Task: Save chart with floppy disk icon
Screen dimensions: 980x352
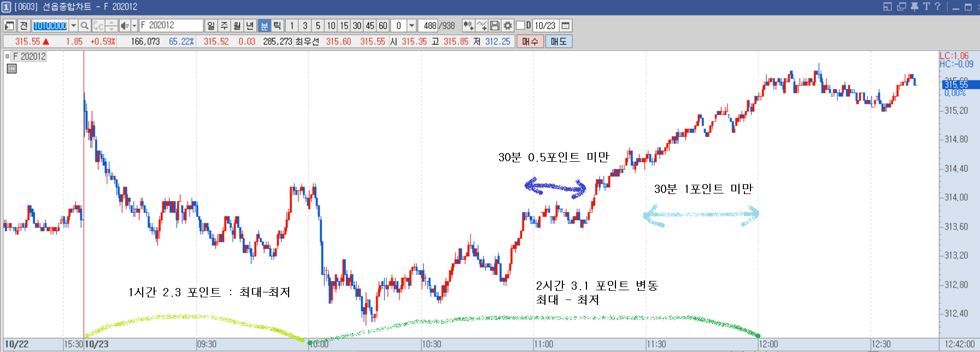Action: 495,26
